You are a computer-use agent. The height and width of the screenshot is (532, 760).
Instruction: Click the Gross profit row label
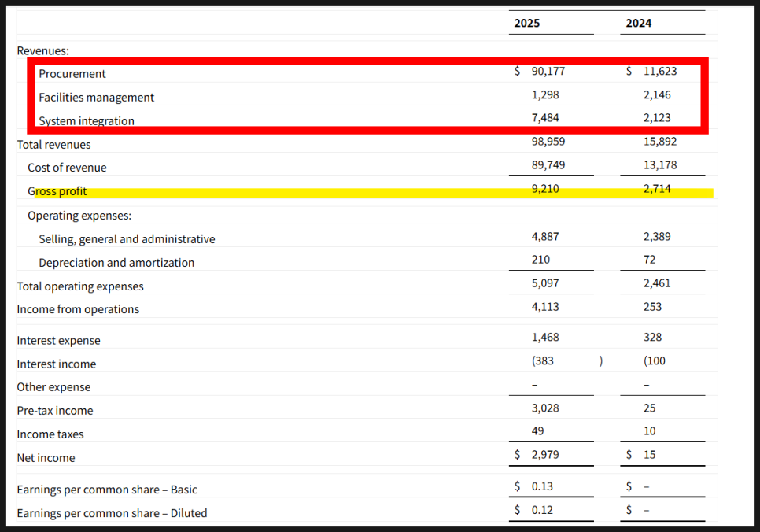pyautogui.click(x=57, y=191)
